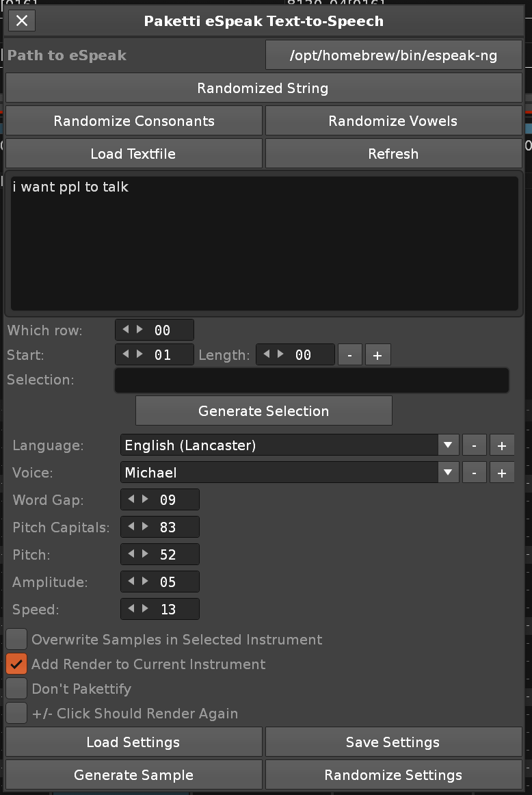Select previous Voice using minus button

(474, 473)
